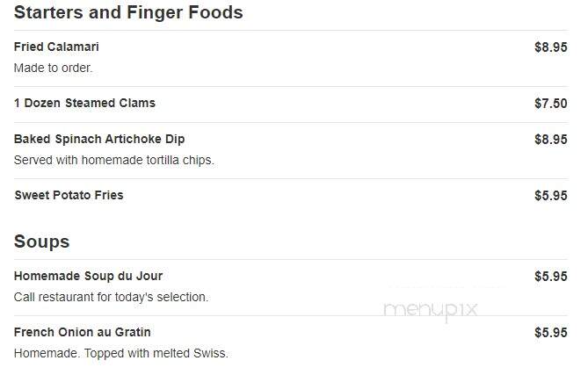The width and height of the screenshot is (588, 382).
Task: Click the French Onion au Gratin $5.95 price
Action: click(550, 333)
